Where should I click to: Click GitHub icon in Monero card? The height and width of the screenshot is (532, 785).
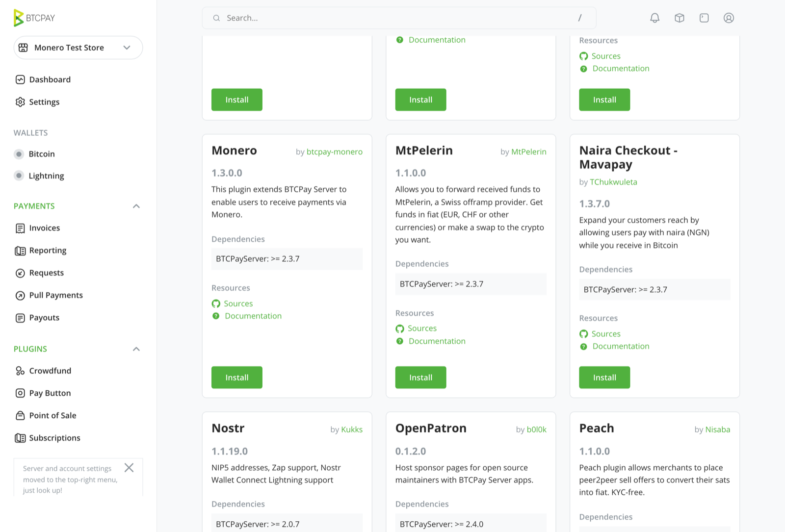click(216, 304)
